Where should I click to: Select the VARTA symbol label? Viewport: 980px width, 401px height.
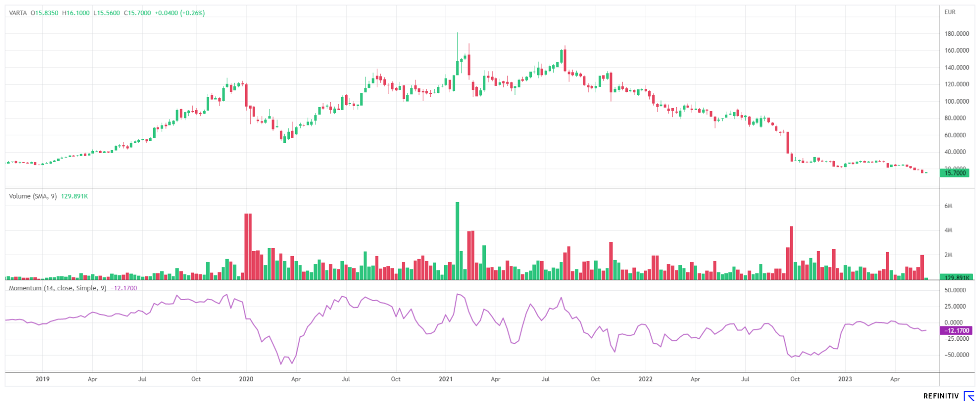[18, 13]
